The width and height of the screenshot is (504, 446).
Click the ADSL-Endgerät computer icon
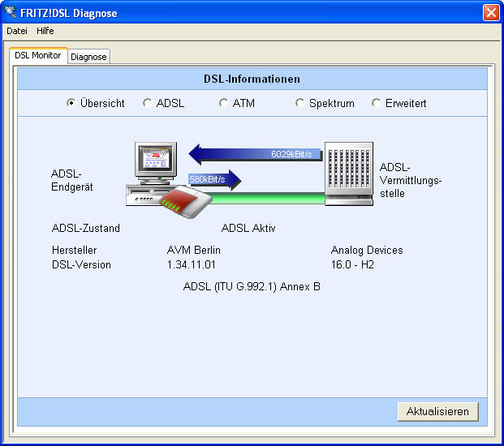pyautogui.click(x=155, y=174)
